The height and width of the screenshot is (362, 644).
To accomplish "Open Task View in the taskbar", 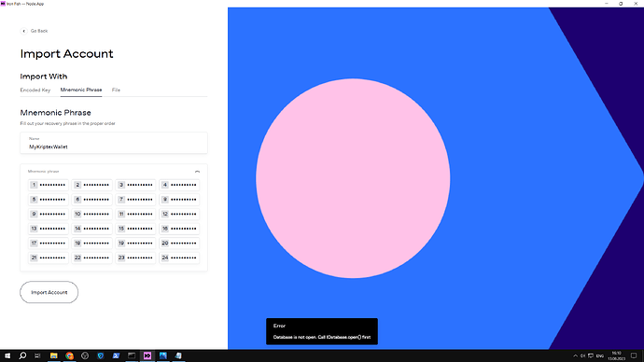I will 37,355.
